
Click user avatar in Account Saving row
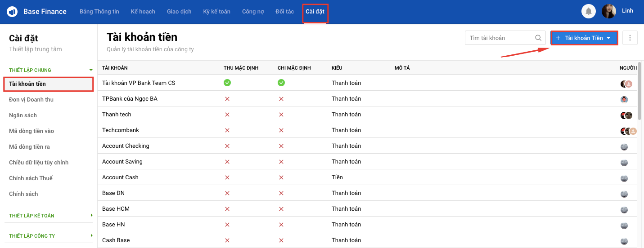tap(624, 163)
